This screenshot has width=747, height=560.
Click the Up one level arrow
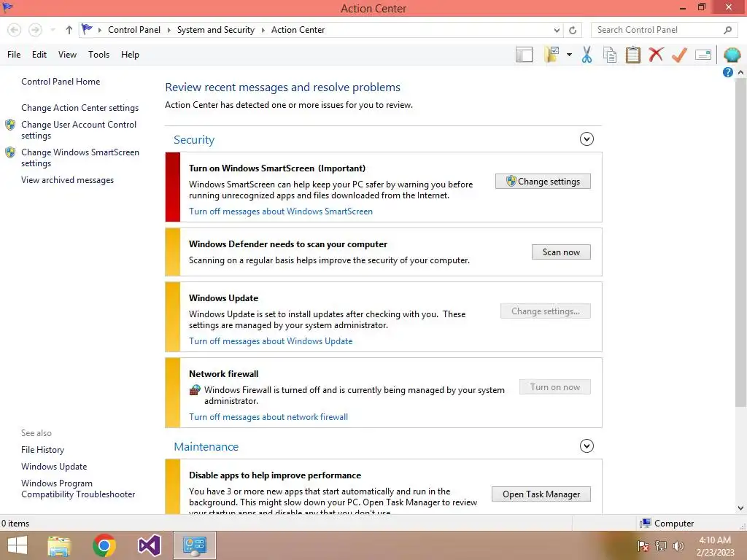69,30
